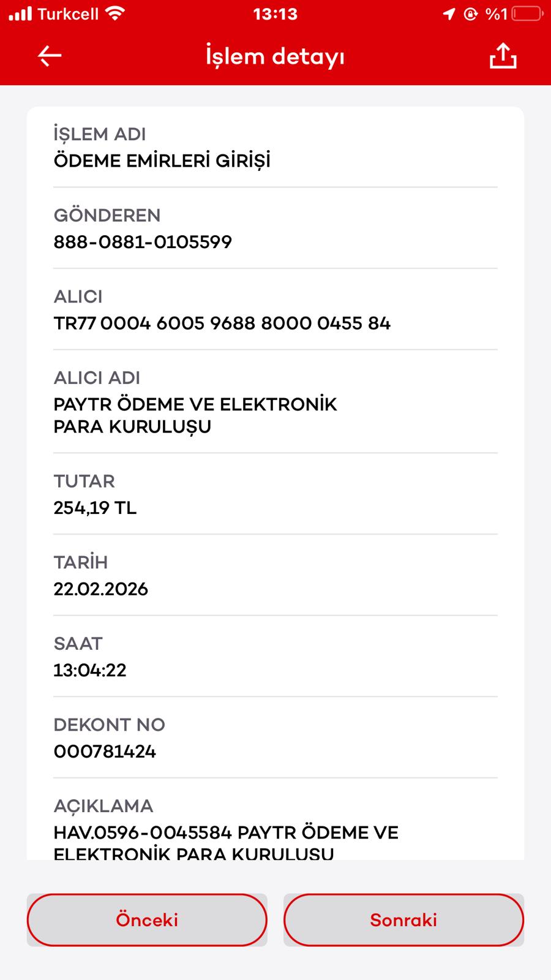Viewport: 551px width, 980px height.
Task: Tap the Dekont No 000781424 value
Action: click(x=105, y=752)
